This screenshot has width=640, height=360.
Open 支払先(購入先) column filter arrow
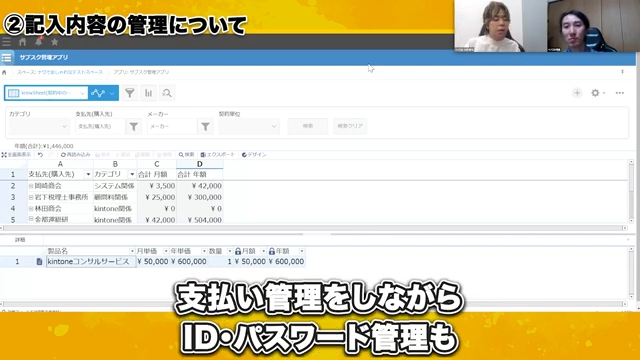click(88, 174)
